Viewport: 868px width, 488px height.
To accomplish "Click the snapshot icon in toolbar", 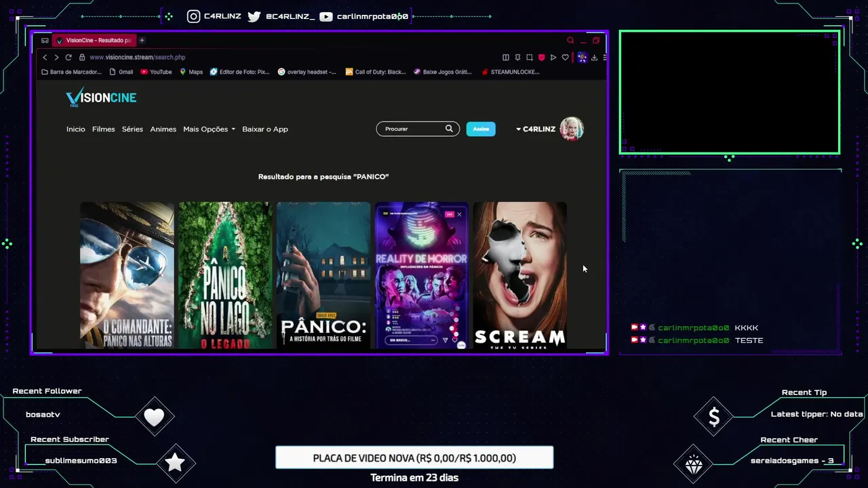I will coord(530,58).
